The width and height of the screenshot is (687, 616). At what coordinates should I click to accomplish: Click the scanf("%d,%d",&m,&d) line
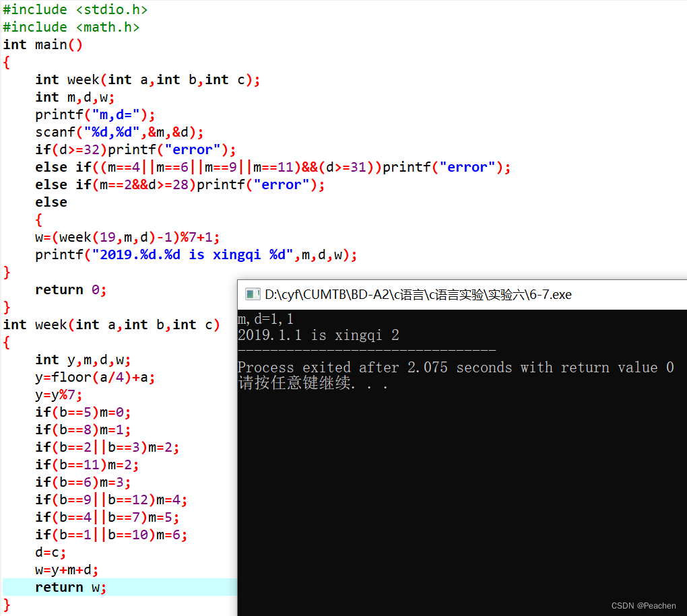point(119,132)
